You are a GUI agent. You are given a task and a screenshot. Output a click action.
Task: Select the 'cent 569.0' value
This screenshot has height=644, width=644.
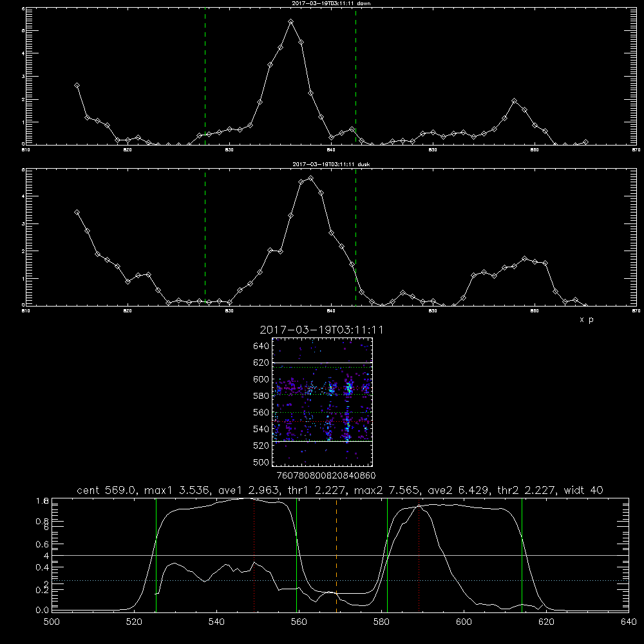106,490
